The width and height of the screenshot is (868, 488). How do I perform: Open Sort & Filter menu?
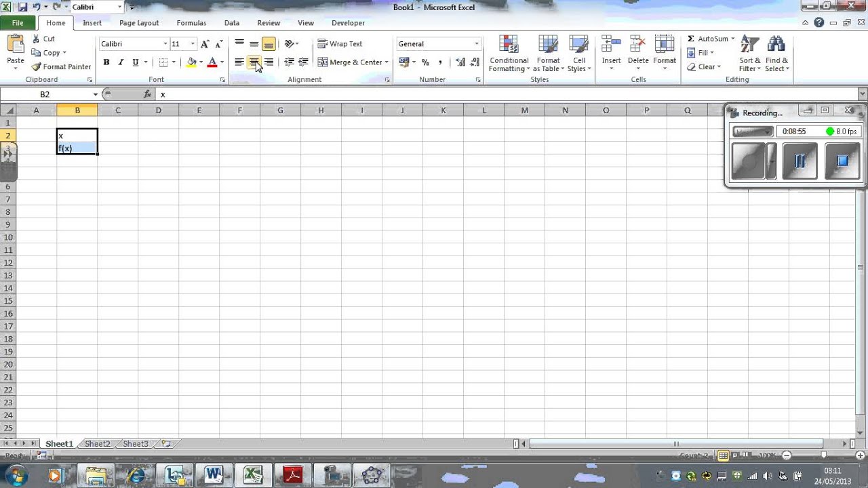coord(750,54)
